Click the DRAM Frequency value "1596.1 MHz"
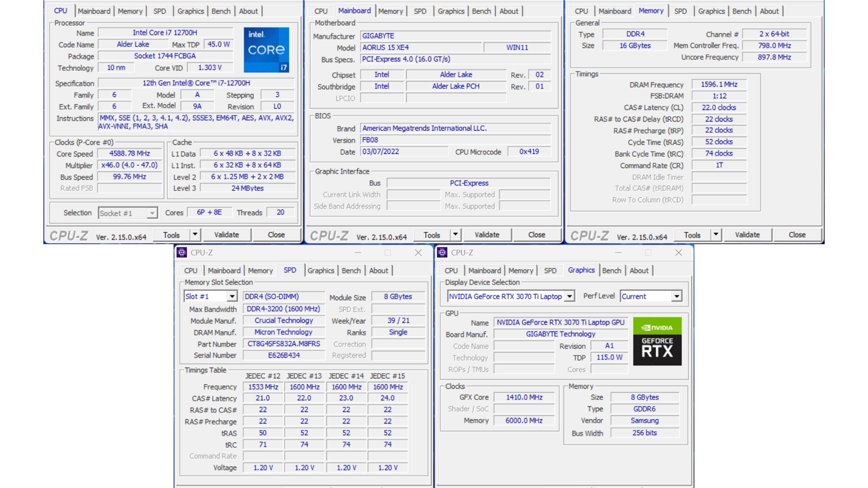The width and height of the screenshot is (868, 488). pyautogui.click(x=719, y=84)
